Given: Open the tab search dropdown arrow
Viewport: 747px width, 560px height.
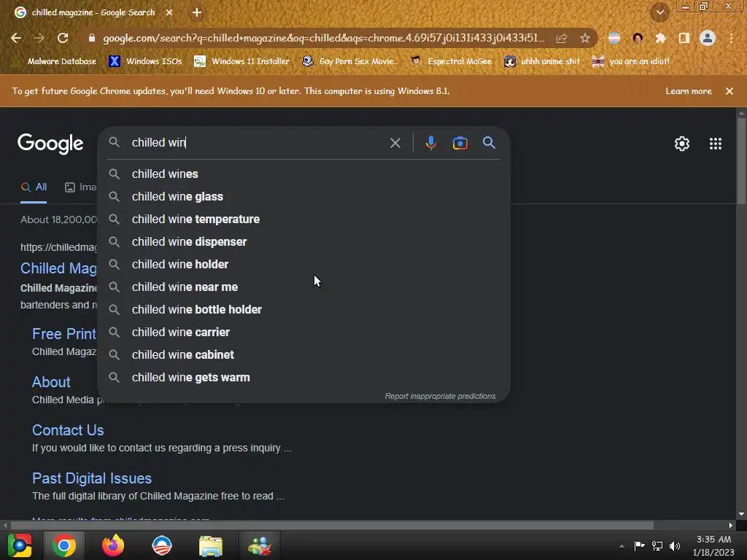Looking at the screenshot, I should 659,12.
